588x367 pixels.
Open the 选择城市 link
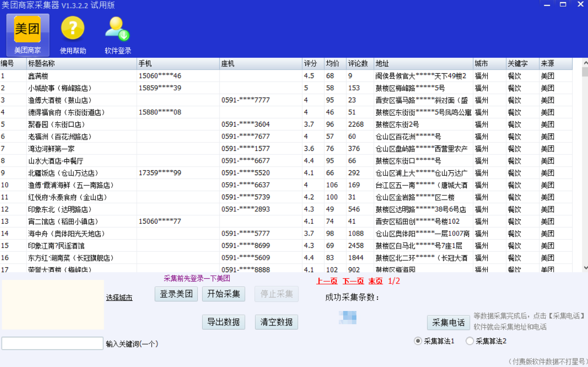pyautogui.click(x=119, y=298)
